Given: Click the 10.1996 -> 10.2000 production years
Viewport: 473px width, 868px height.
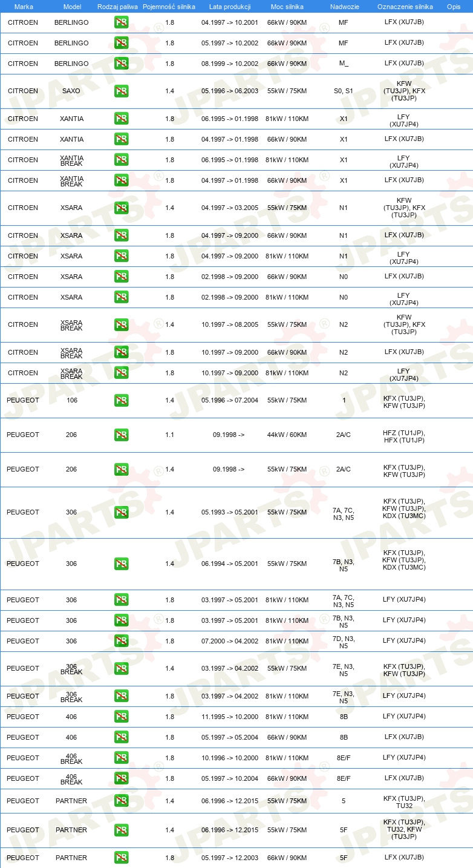Looking at the screenshot, I should pos(230,758).
